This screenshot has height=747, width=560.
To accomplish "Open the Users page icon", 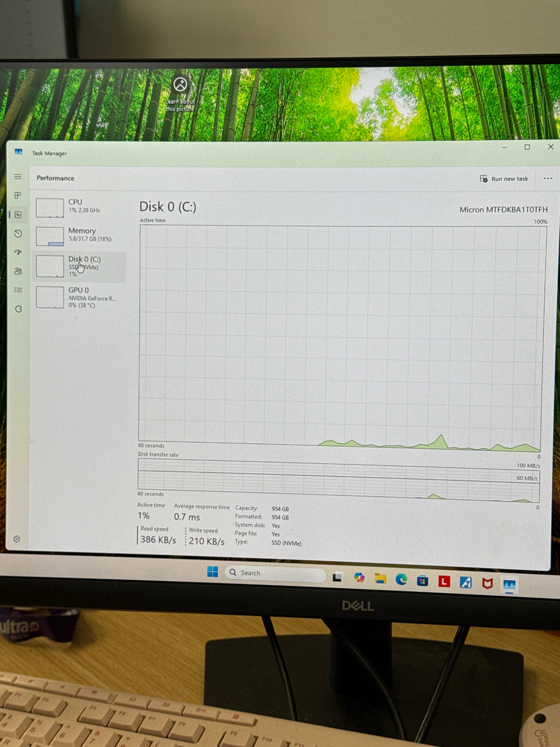I will 18,271.
